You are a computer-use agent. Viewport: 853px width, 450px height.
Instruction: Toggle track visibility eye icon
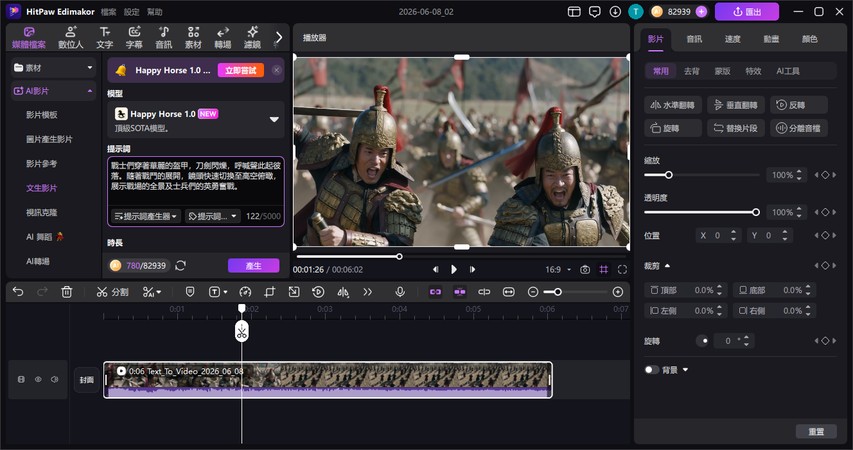pyautogui.click(x=38, y=379)
